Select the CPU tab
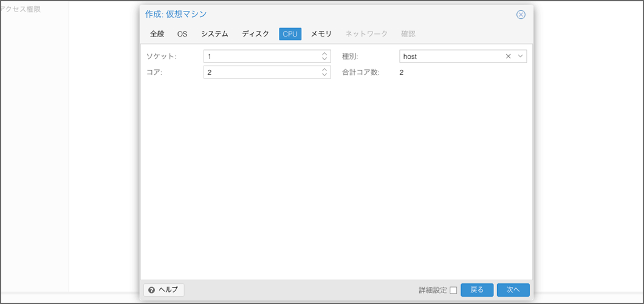Screen dimensions: 644x304 (x=290, y=34)
